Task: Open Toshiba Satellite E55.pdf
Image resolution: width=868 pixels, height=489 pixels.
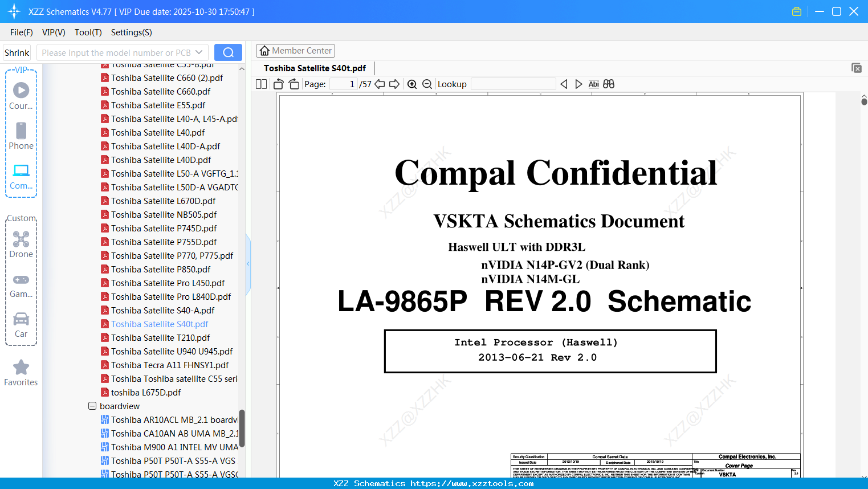Action: click(158, 105)
